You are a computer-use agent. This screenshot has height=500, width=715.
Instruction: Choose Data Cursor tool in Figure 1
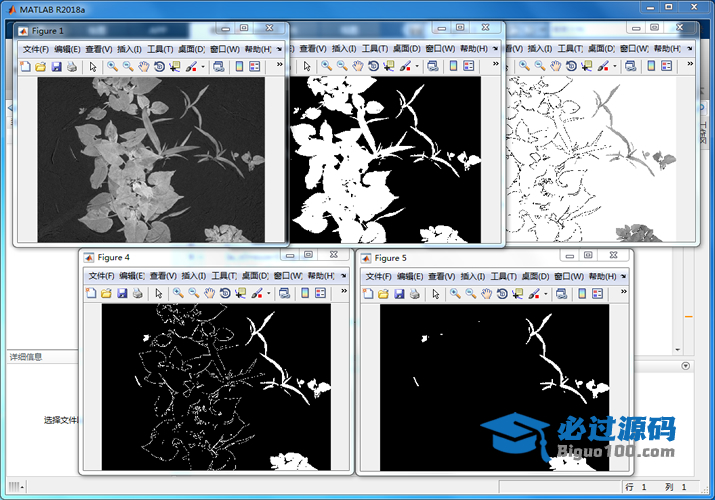click(175, 67)
